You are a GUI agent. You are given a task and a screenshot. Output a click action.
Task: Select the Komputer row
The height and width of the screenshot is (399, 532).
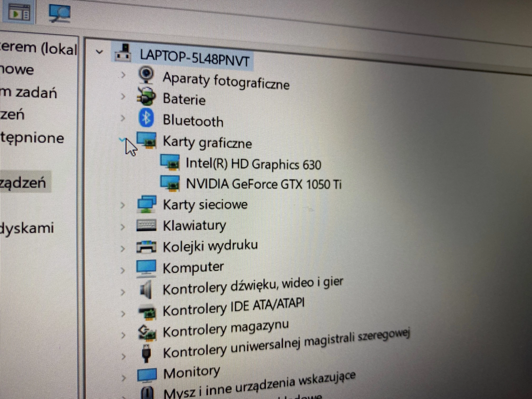[193, 268]
